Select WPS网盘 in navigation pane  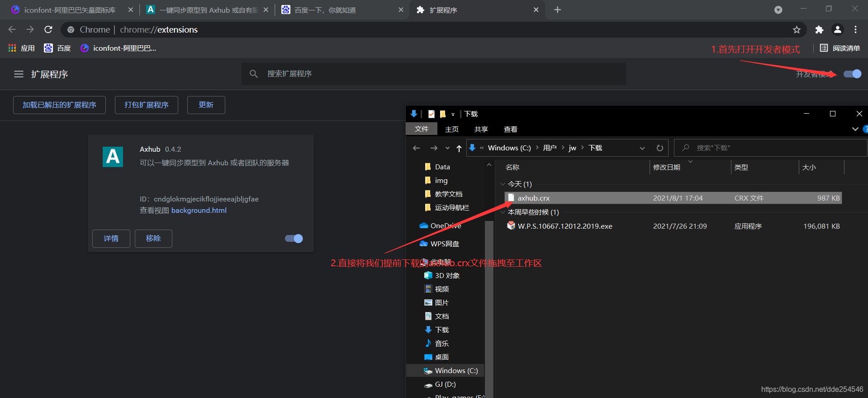tap(439, 244)
